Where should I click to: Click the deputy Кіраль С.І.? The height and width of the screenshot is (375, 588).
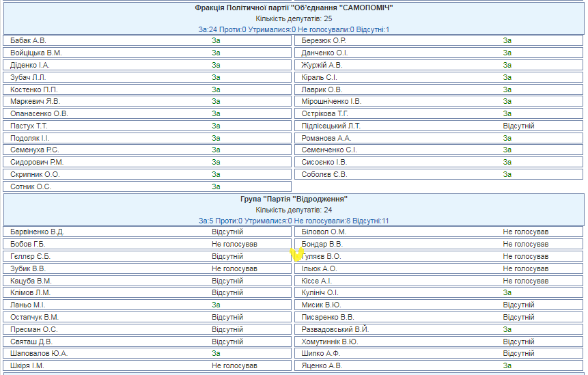(319, 77)
